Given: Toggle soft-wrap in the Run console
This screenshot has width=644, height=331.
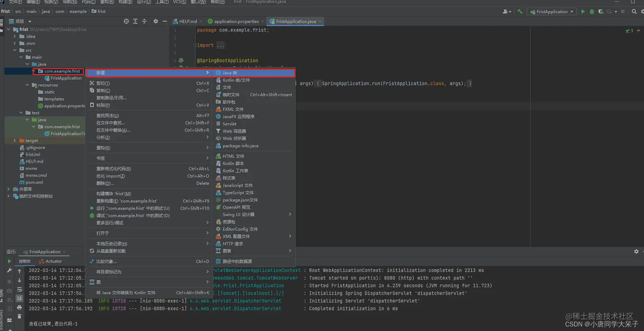Looking at the screenshot, I should pyautogui.click(x=19, y=290).
